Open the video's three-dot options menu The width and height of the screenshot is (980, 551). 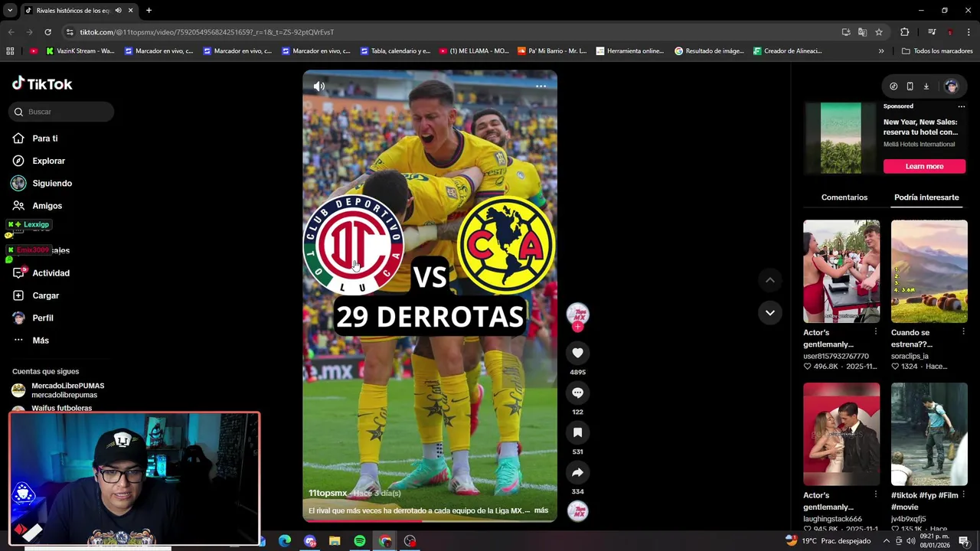coord(541,86)
